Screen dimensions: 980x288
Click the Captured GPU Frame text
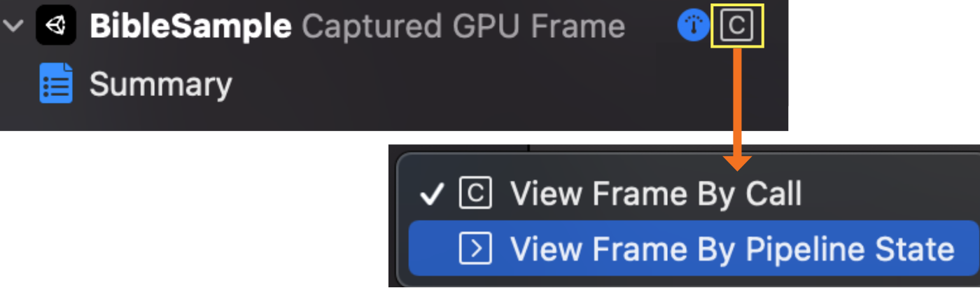point(463,27)
